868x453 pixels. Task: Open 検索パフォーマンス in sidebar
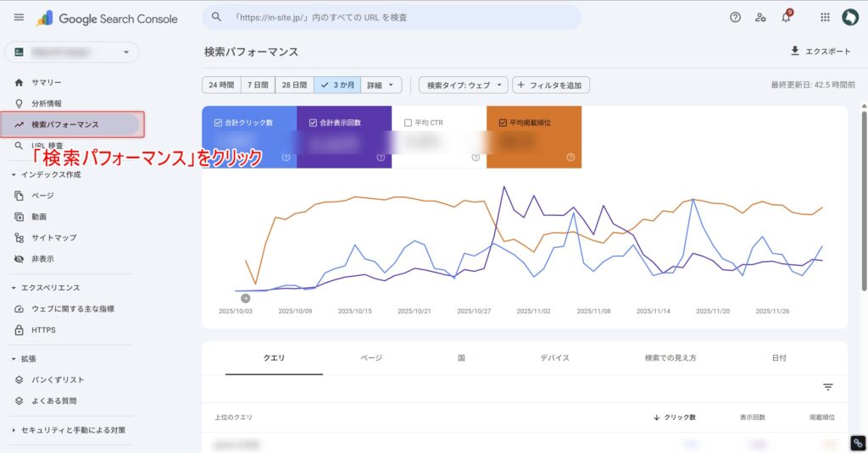click(x=70, y=125)
